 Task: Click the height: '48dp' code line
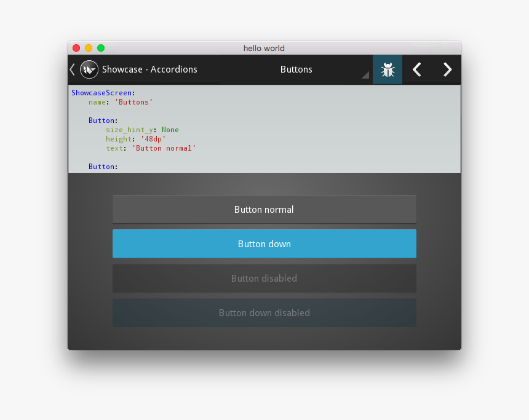pyautogui.click(x=135, y=139)
